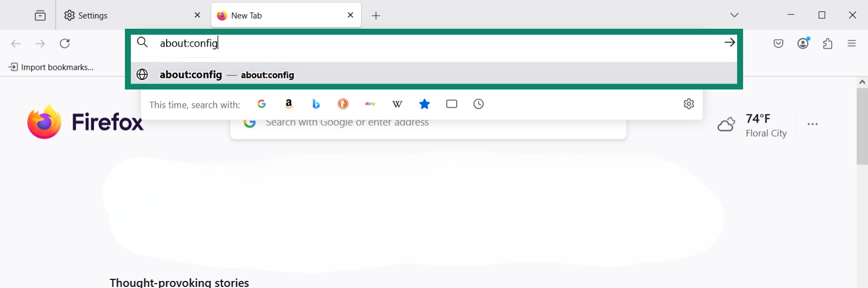Search this time with eBay icon

[x=370, y=104]
